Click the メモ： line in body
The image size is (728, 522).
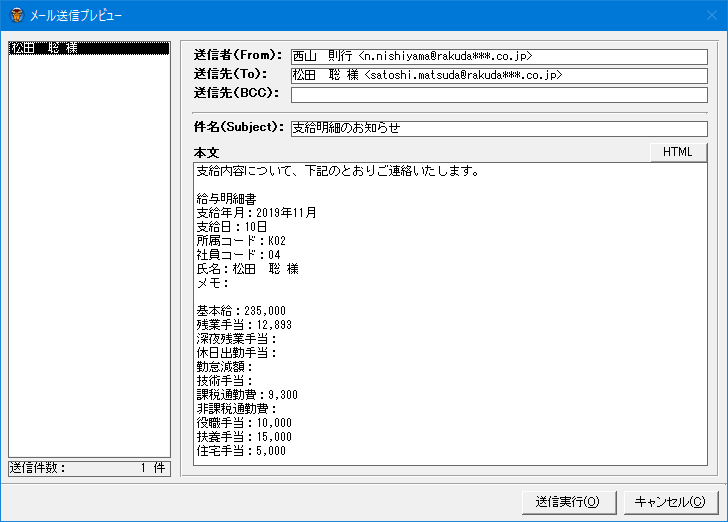213,283
